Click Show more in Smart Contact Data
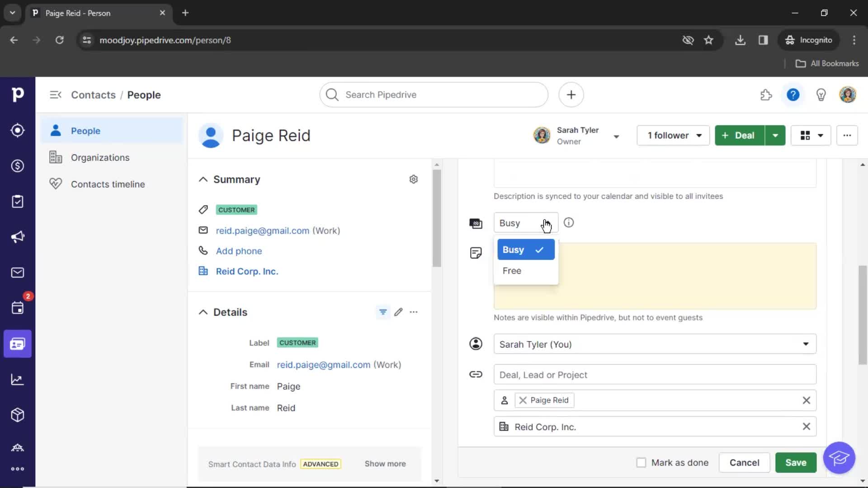 pyautogui.click(x=385, y=464)
